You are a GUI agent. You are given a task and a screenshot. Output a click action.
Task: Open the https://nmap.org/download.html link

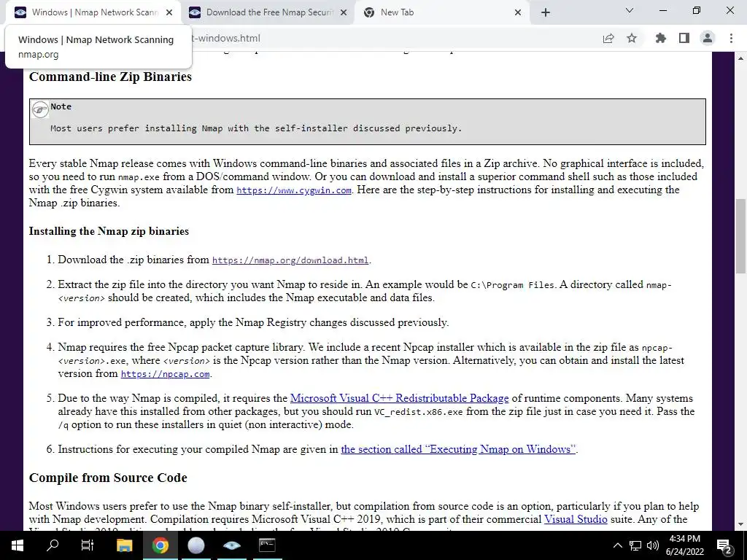[x=290, y=260]
